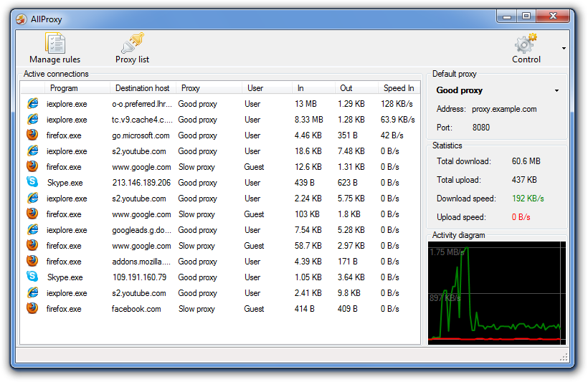Select the addons.mozilla connection row
588x382 pixels.
coord(142,262)
